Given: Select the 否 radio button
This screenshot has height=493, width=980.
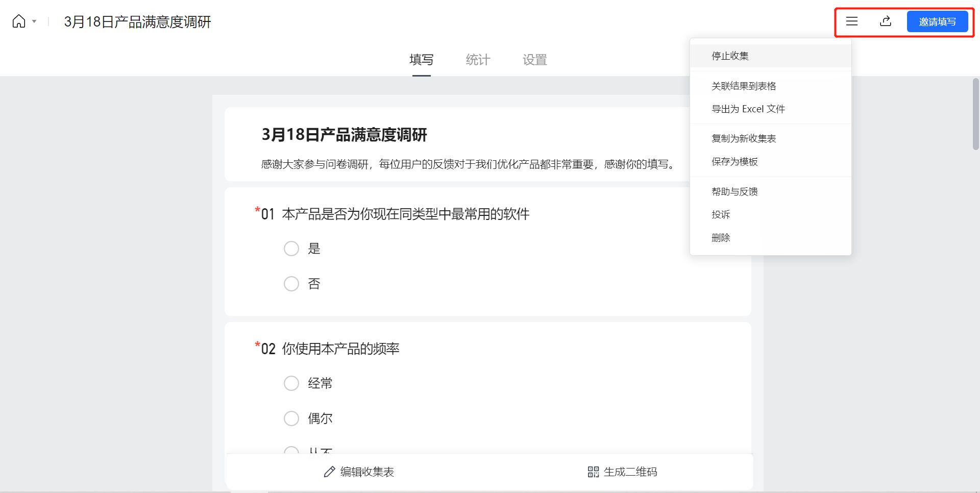Looking at the screenshot, I should [291, 284].
